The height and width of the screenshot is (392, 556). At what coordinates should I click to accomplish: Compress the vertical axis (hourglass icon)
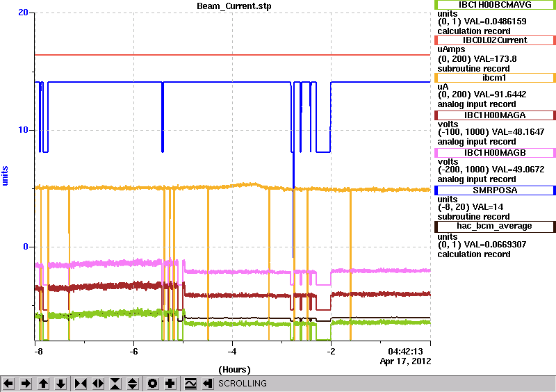(x=115, y=384)
